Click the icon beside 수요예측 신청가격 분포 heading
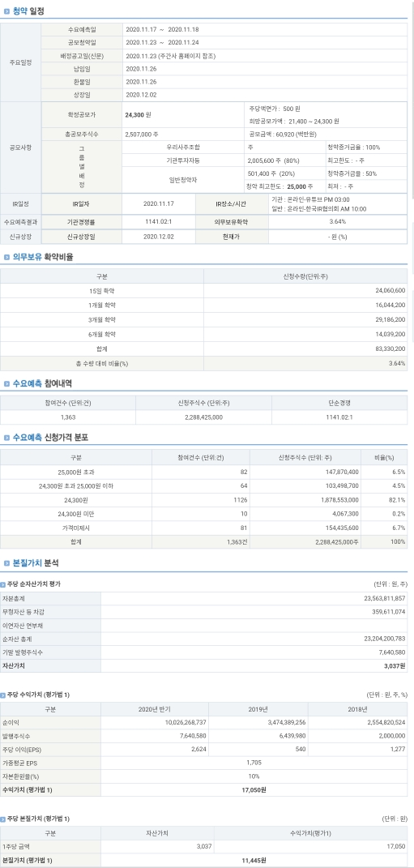 pos(6,438)
